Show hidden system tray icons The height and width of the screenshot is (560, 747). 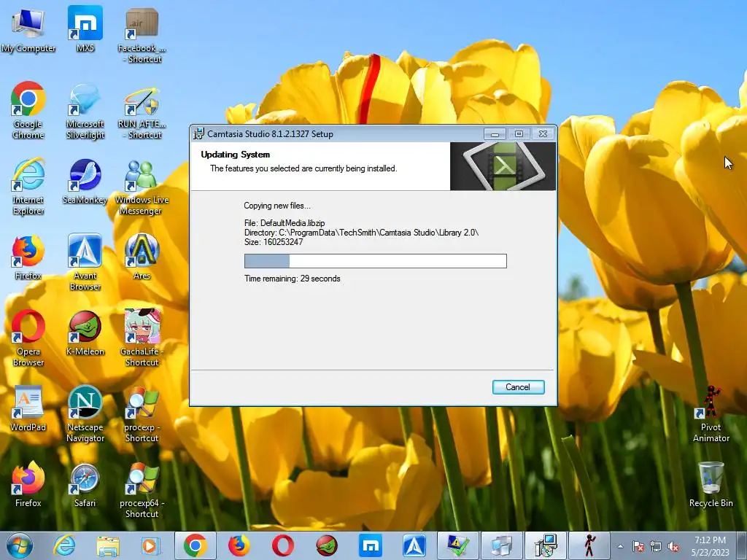(620, 546)
